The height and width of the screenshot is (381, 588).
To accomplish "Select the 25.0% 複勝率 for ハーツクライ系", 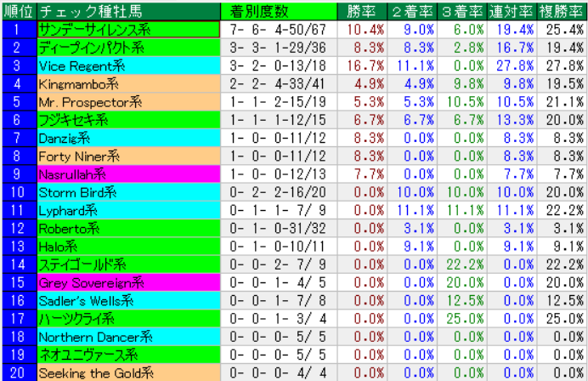I will pos(565,318).
